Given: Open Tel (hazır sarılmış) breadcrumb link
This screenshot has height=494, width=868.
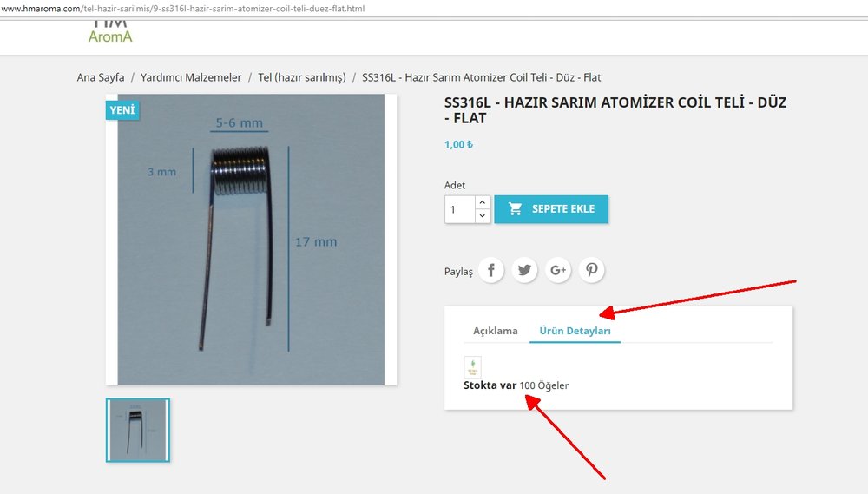Looking at the screenshot, I should [302, 77].
